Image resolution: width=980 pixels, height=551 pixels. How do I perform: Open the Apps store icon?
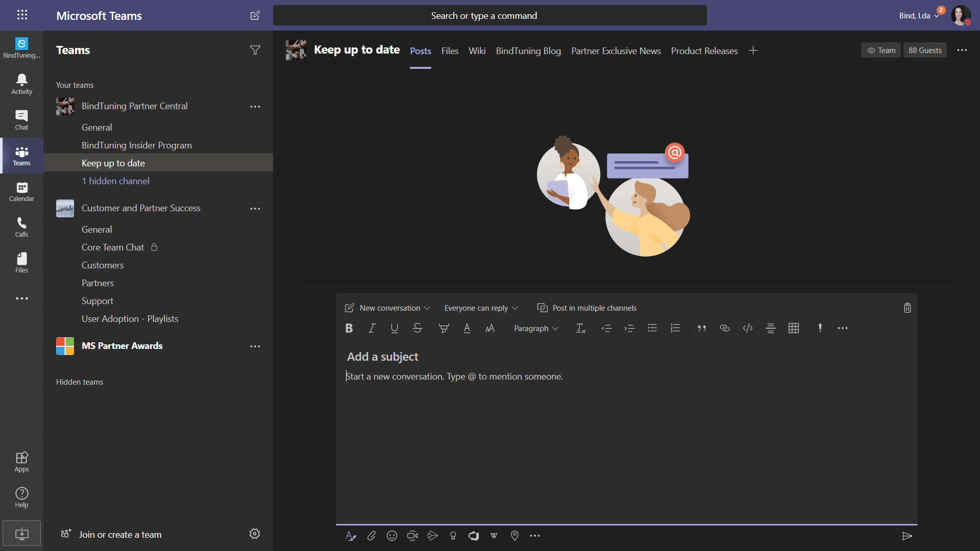tap(21, 462)
